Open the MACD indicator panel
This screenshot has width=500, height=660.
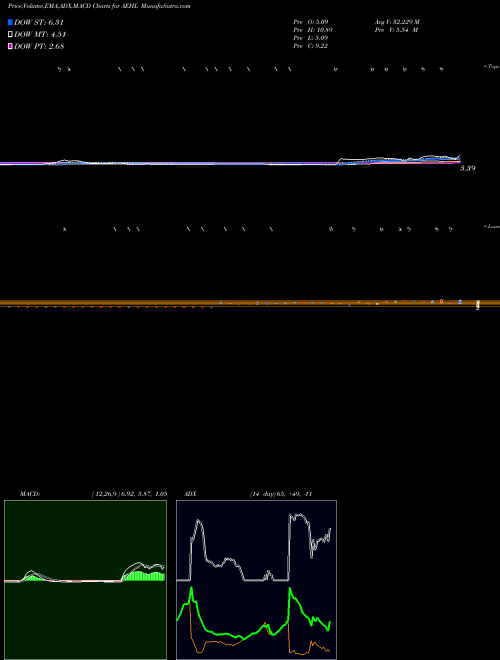pos(85,580)
